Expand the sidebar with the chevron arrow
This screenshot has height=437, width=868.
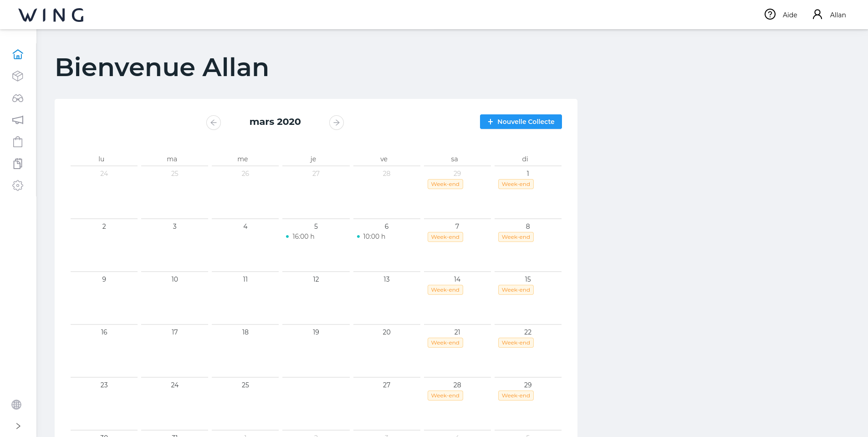(18, 426)
